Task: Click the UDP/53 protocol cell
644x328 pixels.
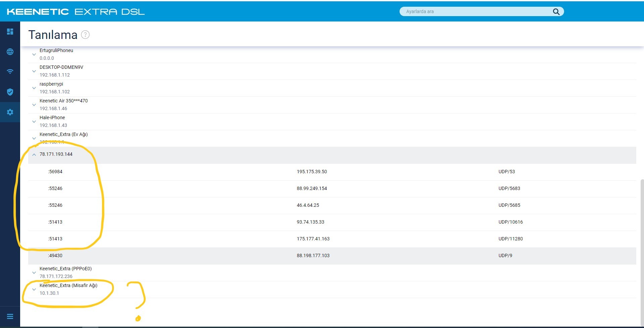Action: [507, 172]
